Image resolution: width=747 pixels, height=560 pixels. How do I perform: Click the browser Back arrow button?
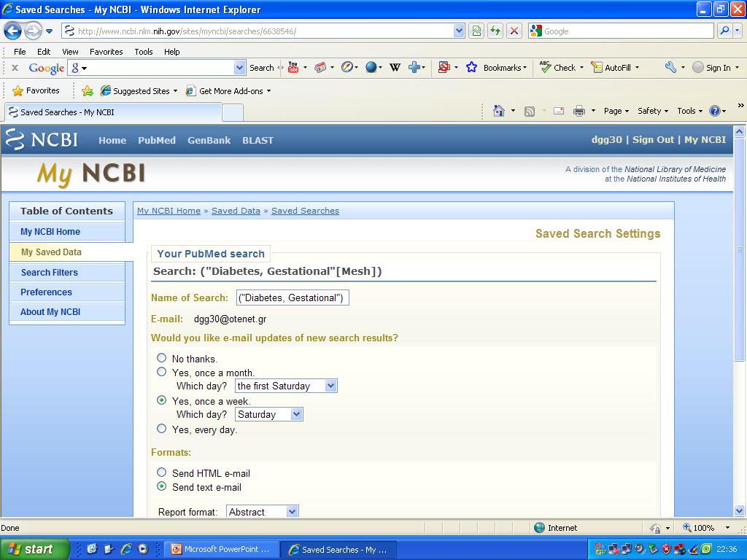tap(12, 31)
